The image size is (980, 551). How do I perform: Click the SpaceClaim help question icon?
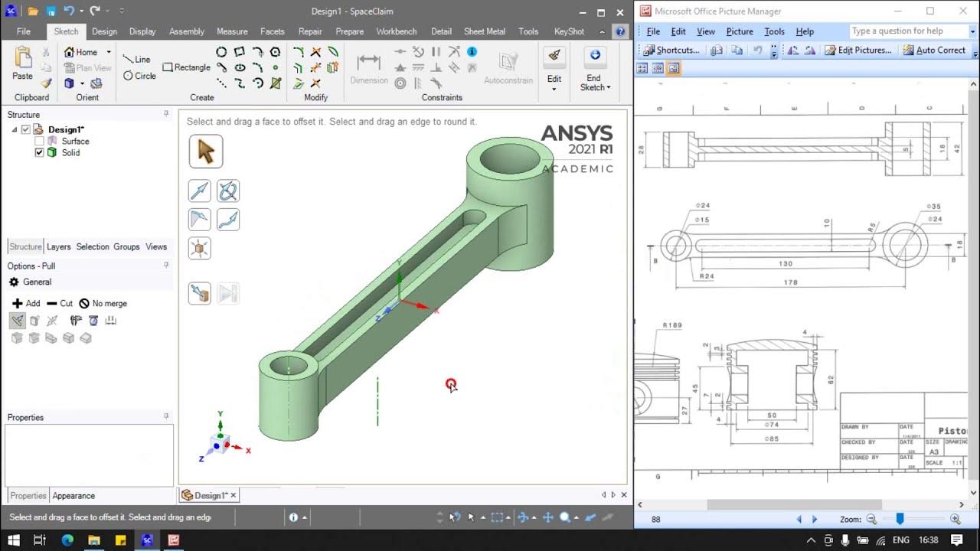click(x=620, y=31)
